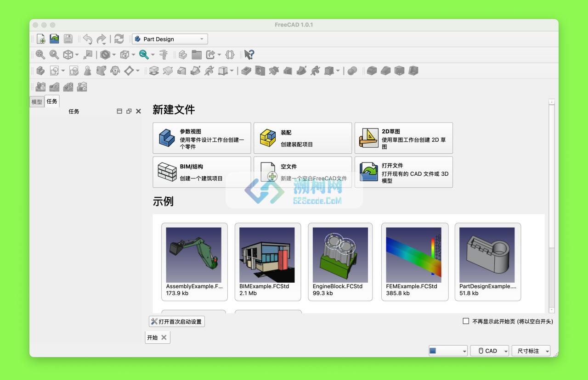Click the Refresh recompute icon
Viewport: 588px width, 380px height.
tap(119, 39)
